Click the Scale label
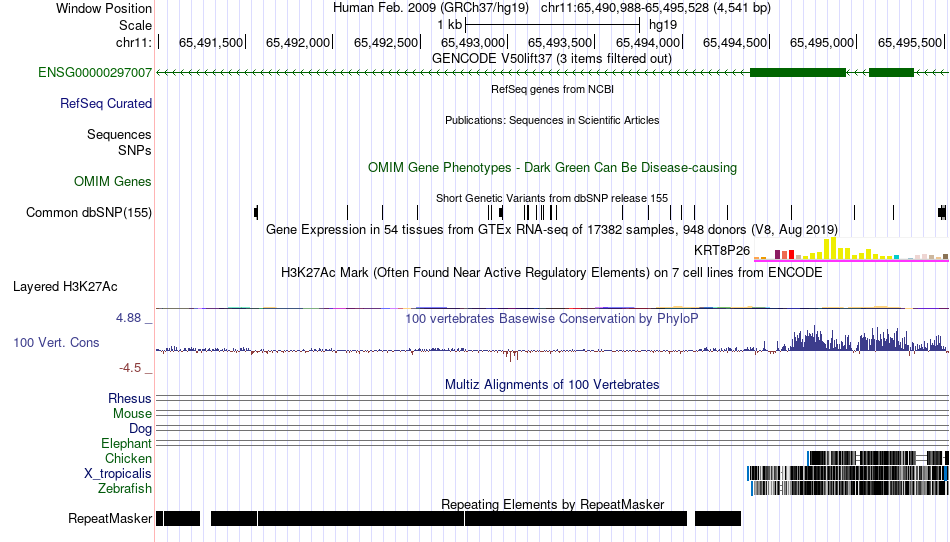The height and width of the screenshot is (542, 950). (135, 25)
